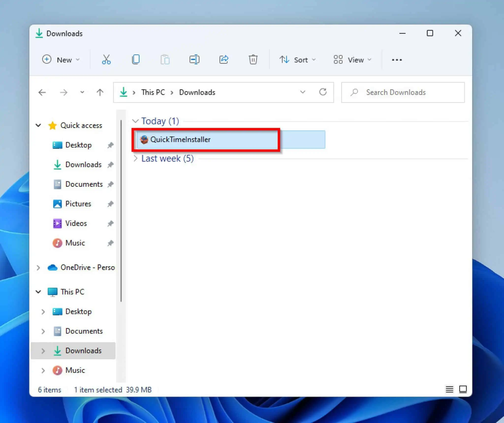The image size is (504, 423).
Task: Expand Music under This PC
Action: pyautogui.click(x=43, y=371)
